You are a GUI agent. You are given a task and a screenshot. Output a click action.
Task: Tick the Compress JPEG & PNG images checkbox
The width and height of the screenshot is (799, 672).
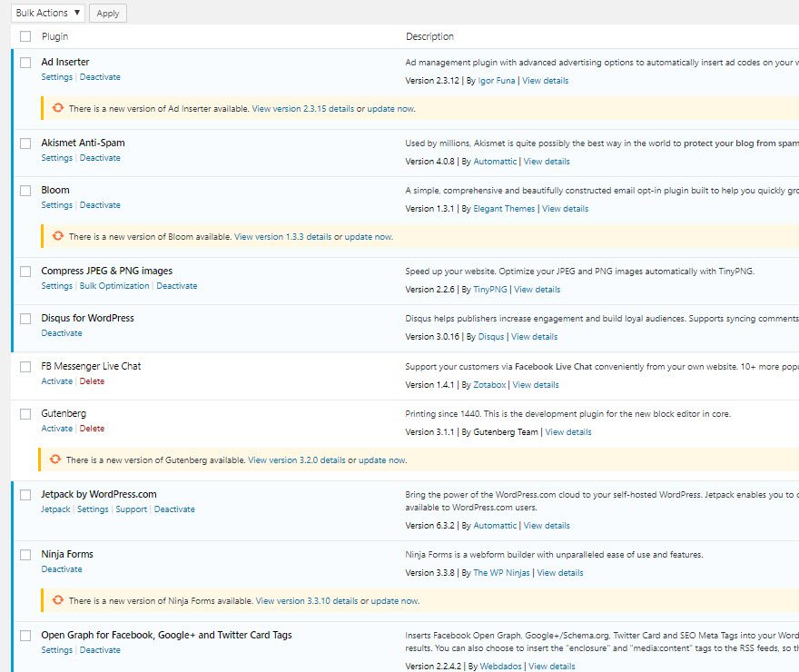click(25, 271)
